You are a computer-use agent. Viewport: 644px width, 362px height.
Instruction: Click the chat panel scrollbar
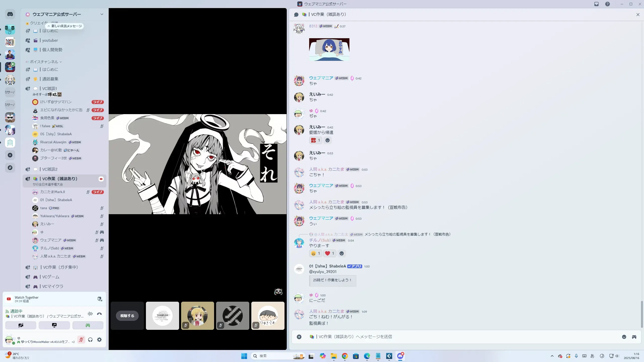tap(642, 314)
